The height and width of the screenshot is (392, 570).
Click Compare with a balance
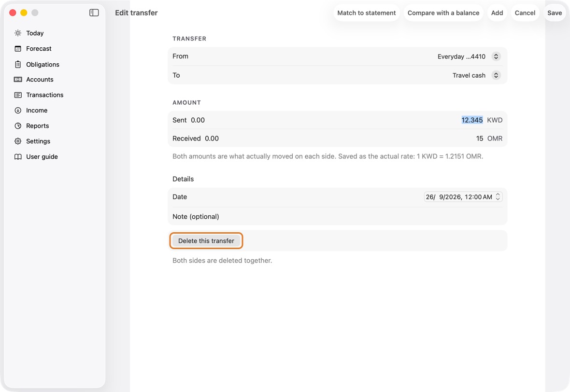(443, 13)
